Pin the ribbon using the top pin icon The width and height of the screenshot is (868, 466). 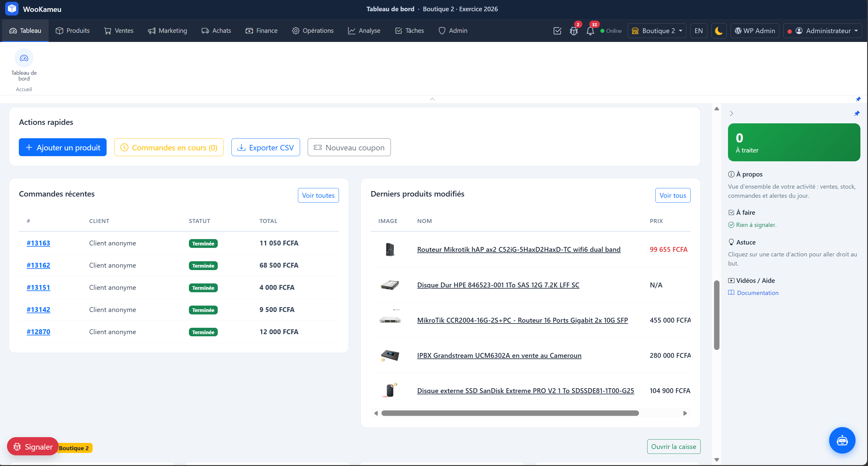(858, 99)
